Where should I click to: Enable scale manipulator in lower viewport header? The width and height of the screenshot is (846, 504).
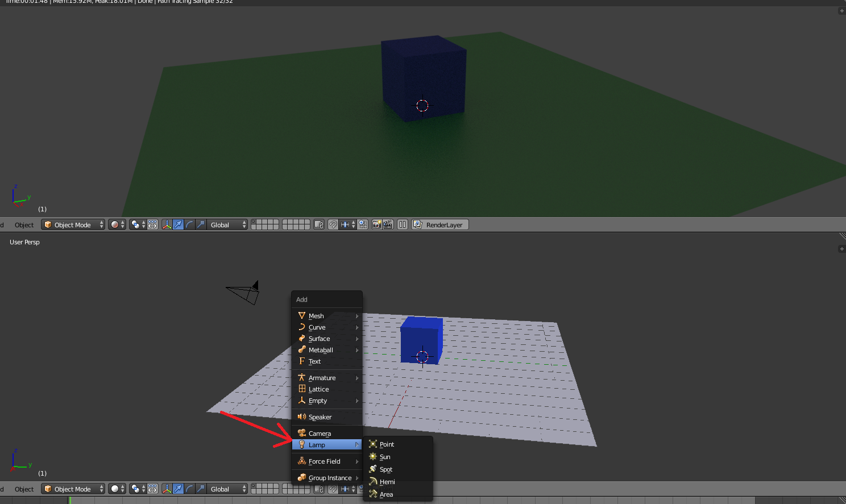[x=201, y=489]
